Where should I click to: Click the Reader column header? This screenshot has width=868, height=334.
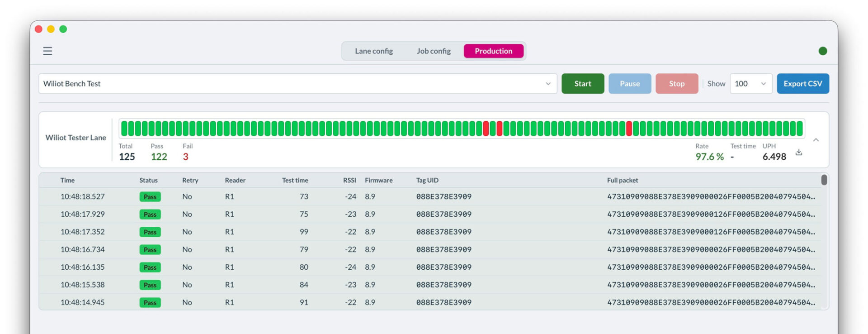coord(235,180)
